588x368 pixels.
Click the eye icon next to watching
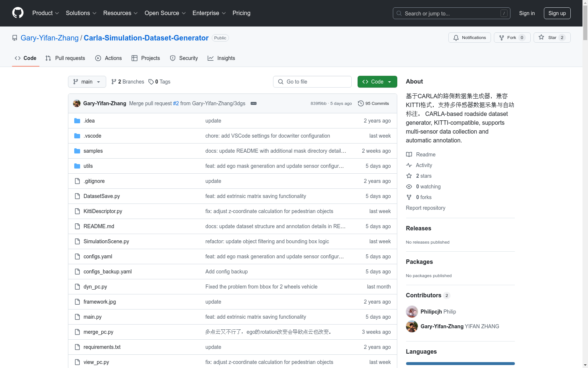pyautogui.click(x=409, y=187)
